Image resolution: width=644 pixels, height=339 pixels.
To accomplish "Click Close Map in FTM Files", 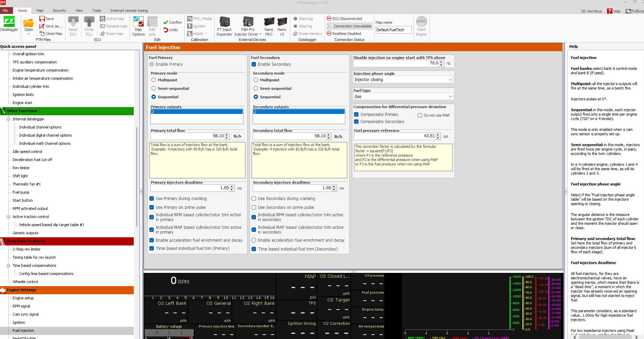I will 51,34.
